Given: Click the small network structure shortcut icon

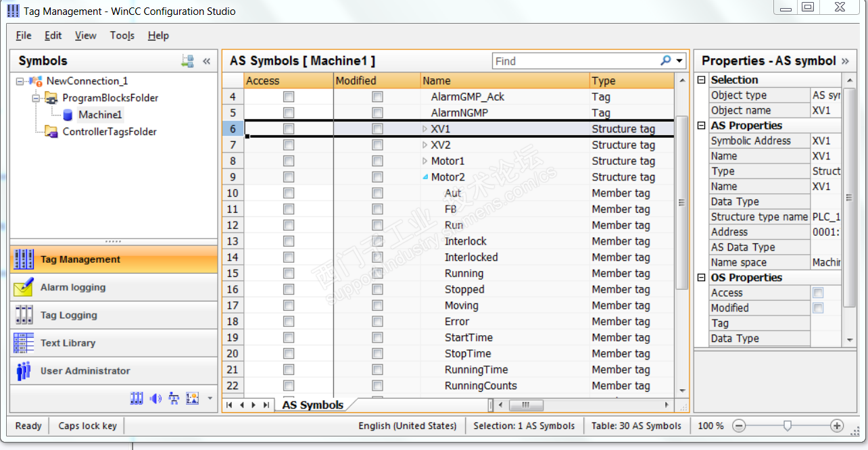Looking at the screenshot, I should coord(174,399).
